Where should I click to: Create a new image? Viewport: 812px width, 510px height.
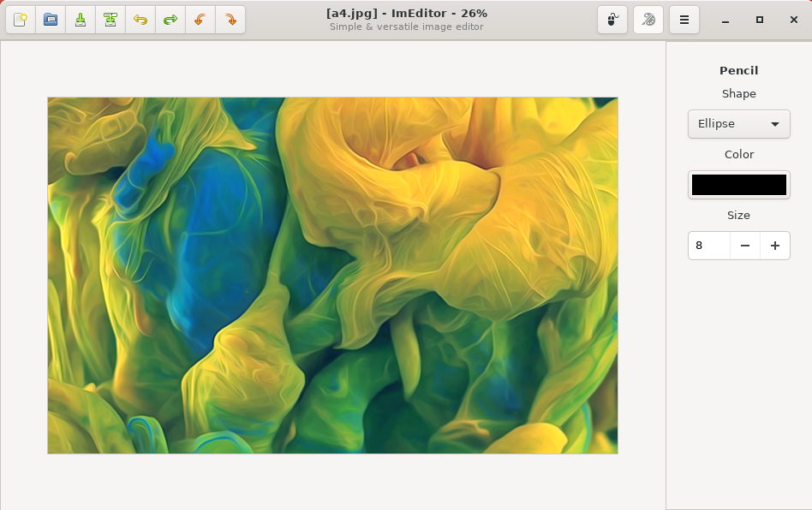[x=21, y=20]
